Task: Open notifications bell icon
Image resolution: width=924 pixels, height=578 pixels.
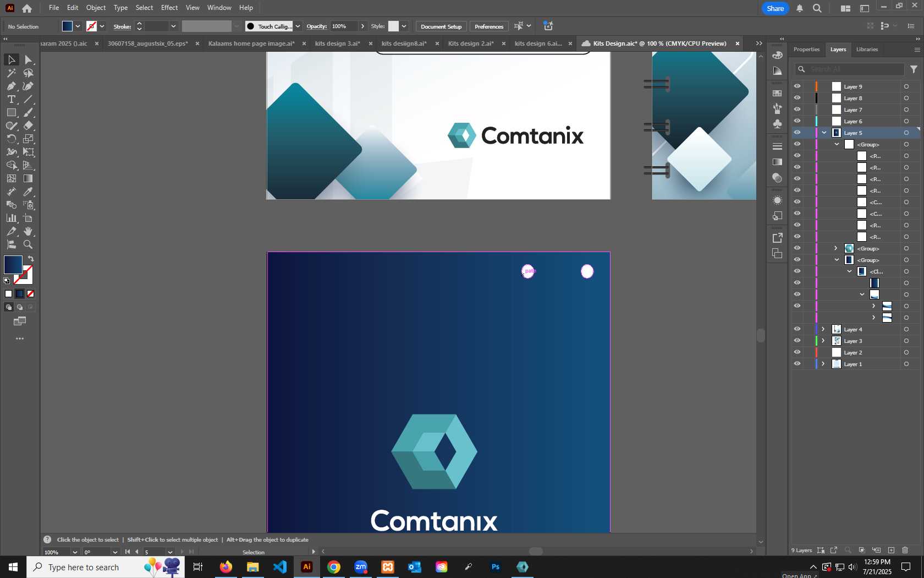Action: pyautogui.click(x=800, y=8)
